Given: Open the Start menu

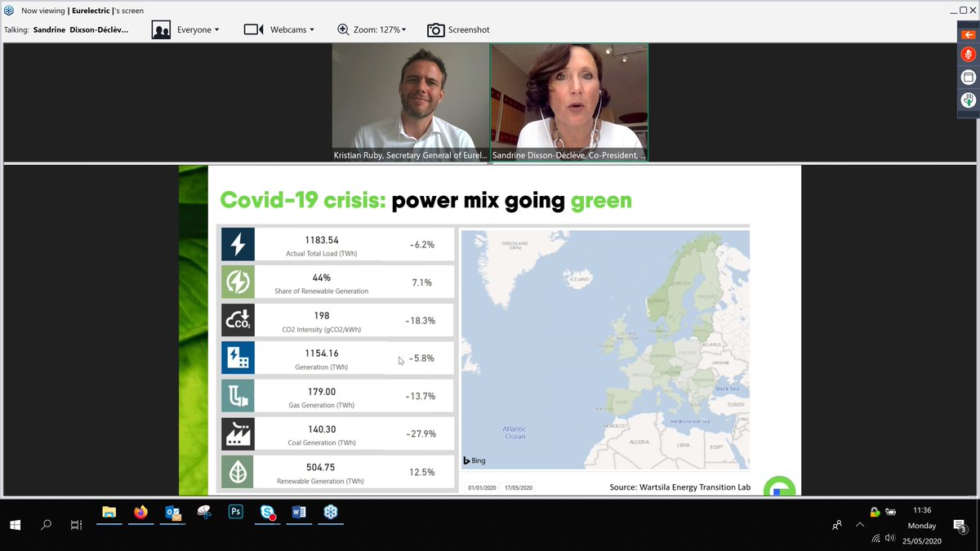Looking at the screenshot, I should pos(15,525).
